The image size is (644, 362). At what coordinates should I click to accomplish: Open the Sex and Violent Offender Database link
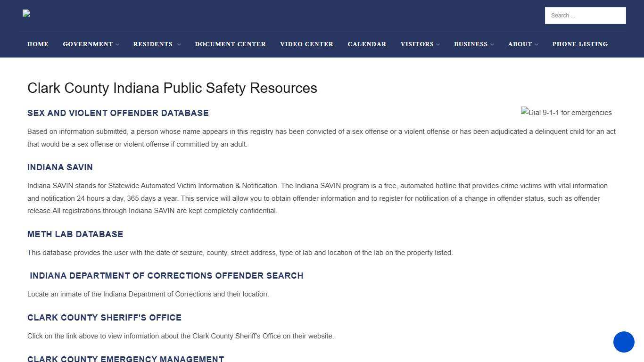coord(118,113)
